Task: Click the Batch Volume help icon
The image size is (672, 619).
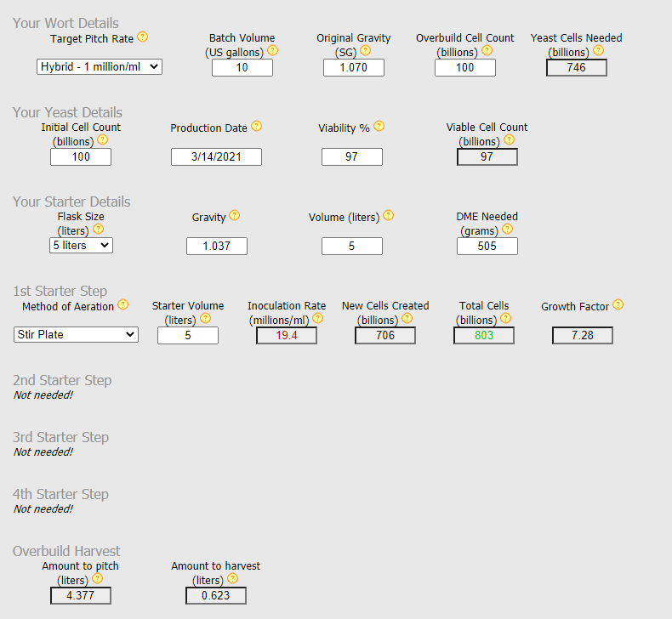Action: click(272, 51)
